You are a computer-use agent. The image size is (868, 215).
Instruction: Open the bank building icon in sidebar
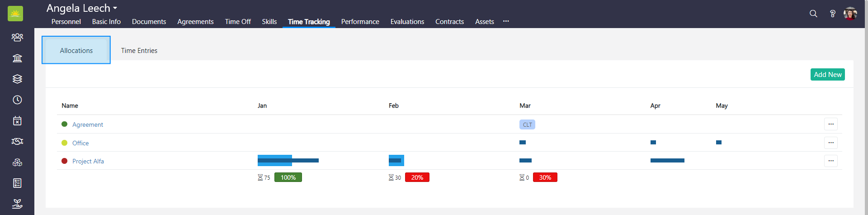[x=17, y=58]
